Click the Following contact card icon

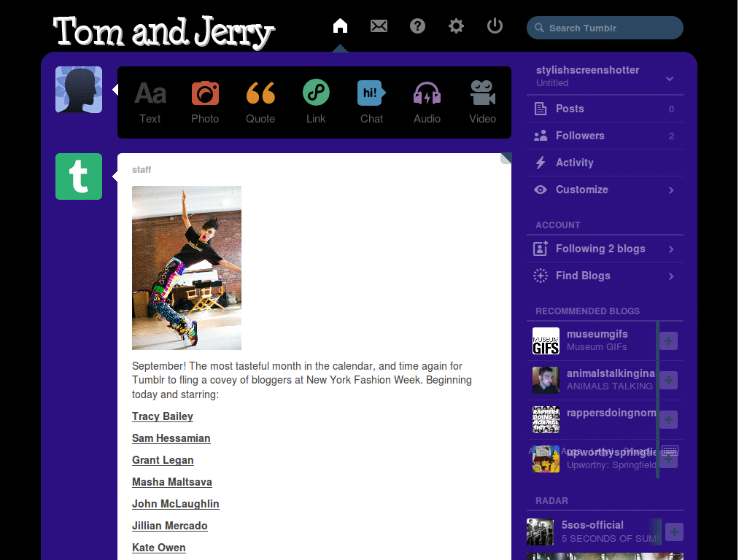click(541, 249)
